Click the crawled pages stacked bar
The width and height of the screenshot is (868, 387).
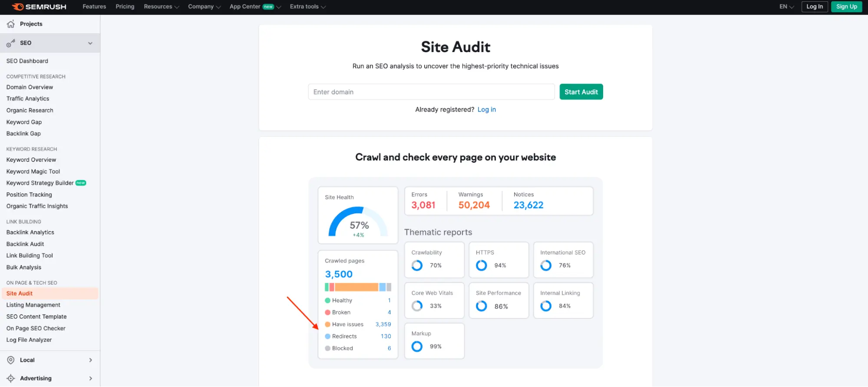[x=358, y=287]
